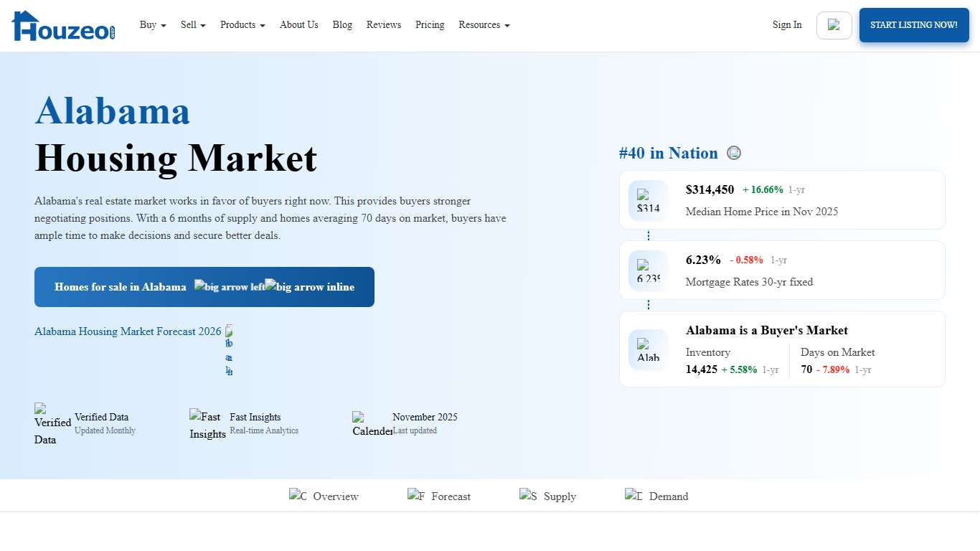Screen dimensions: 980x551
Task: Click the language icon beside Sign In
Action: point(834,24)
